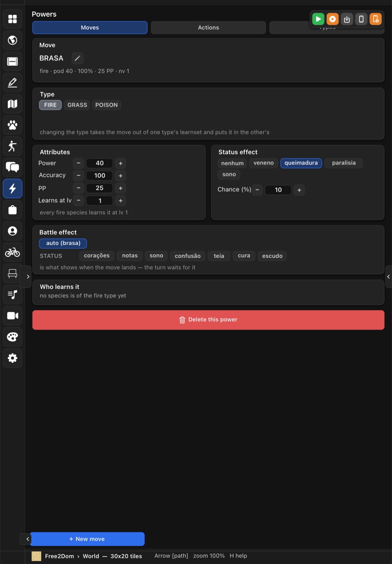The width and height of the screenshot is (392, 564).
Task: Open the film strip scenes section
Action: tap(13, 61)
